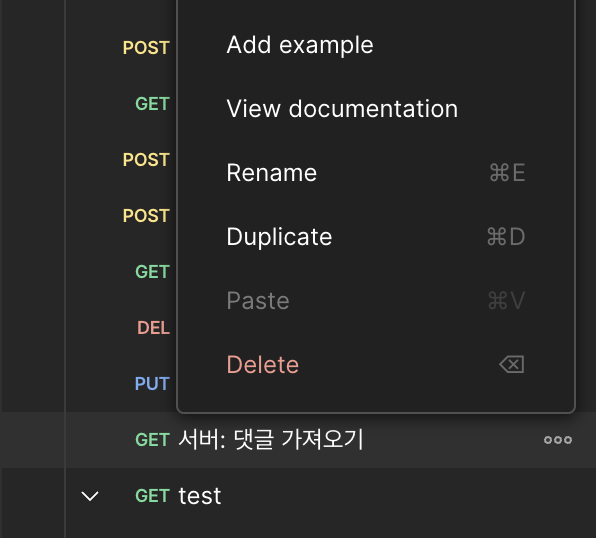The image size is (596, 538).
Task: Open more actions for 서버: 댓글 가져오기
Action: point(558,440)
